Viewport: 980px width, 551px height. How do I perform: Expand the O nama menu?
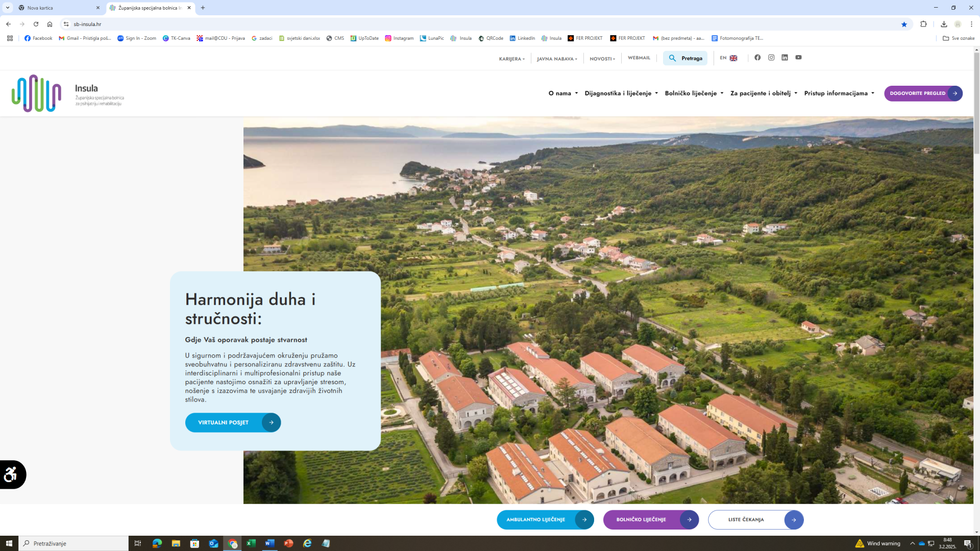pyautogui.click(x=563, y=93)
